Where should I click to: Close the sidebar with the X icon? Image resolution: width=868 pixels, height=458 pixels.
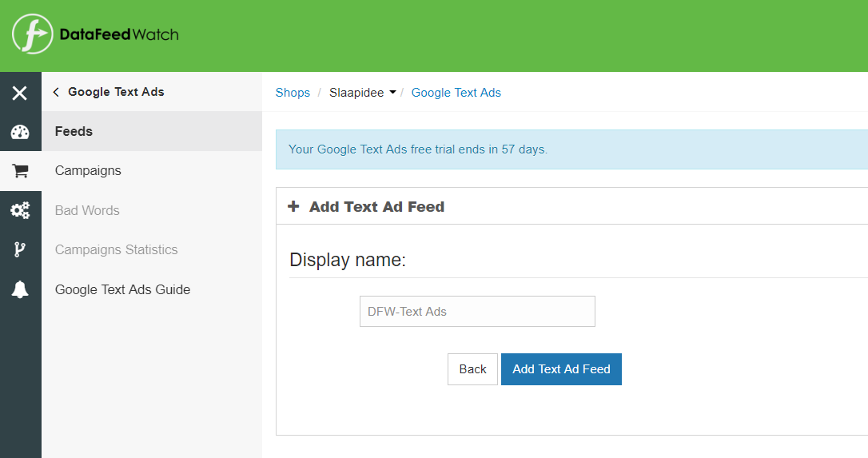tap(20, 93)
